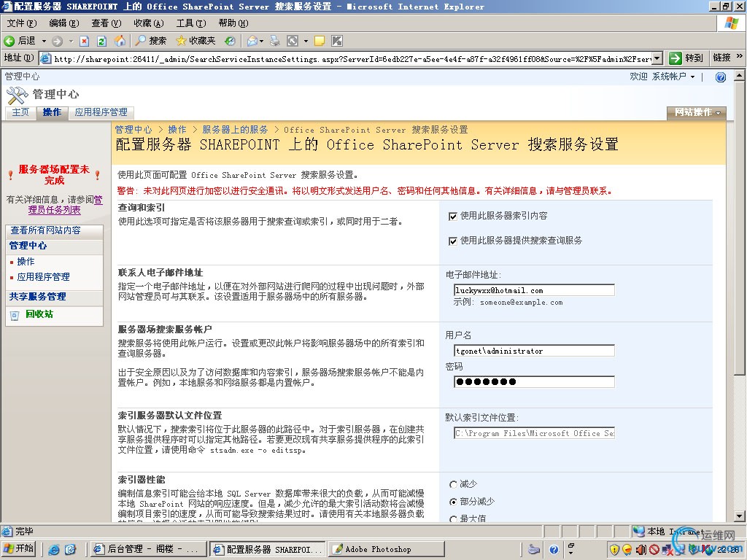The image size is (747, 560).
Task: Refresh the page with green arrows icon
Action: tap(101, 41)
